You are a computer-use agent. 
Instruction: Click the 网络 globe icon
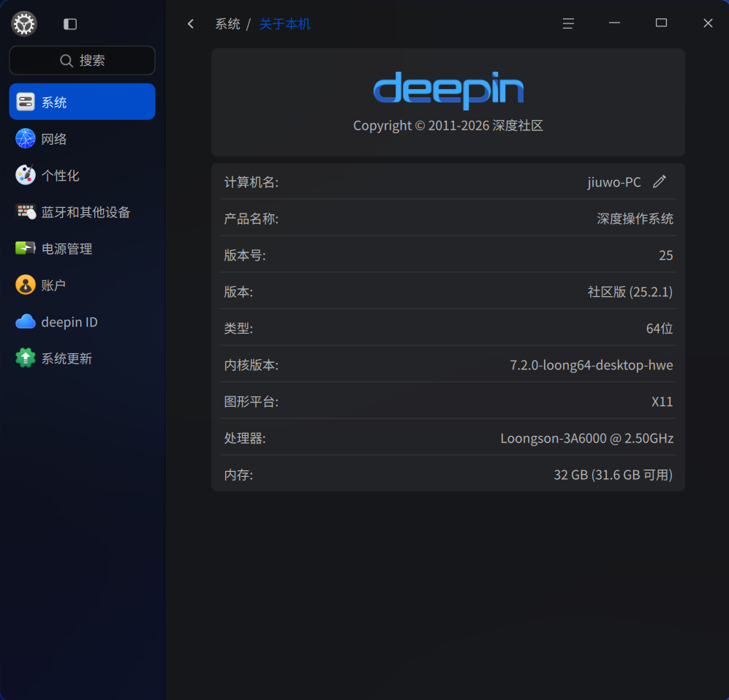coord(26,138)
